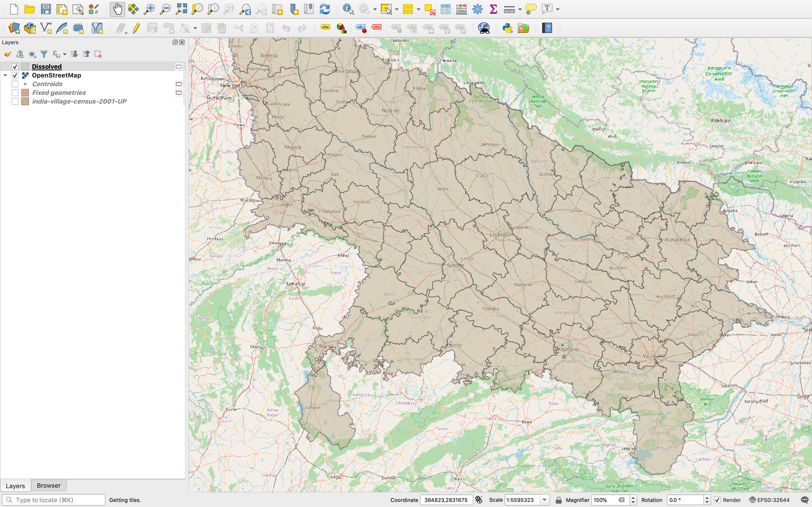812x507 pixels.
Task: Click Filter Legend funnel icon in Layers panel
Action: (x=44, y=54)
